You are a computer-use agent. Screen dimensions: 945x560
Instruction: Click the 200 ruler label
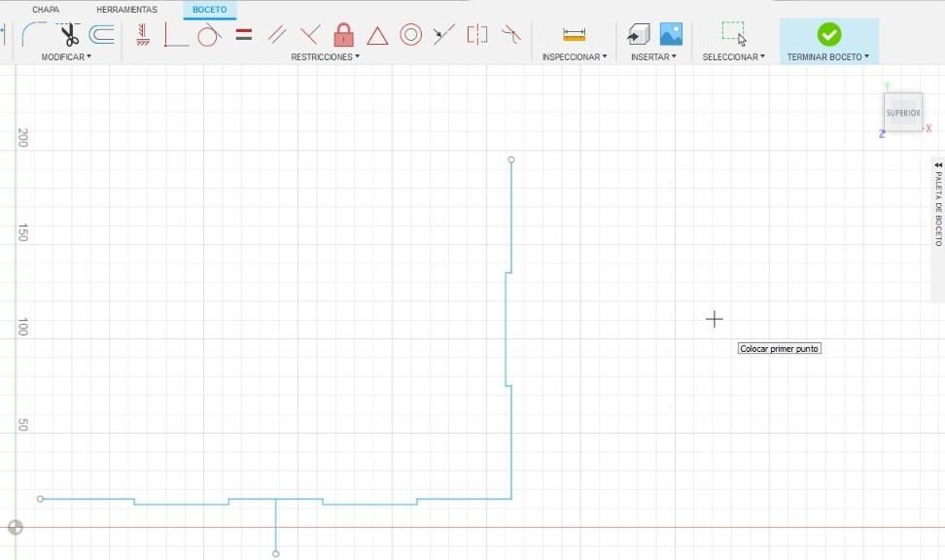coord(23,137)
